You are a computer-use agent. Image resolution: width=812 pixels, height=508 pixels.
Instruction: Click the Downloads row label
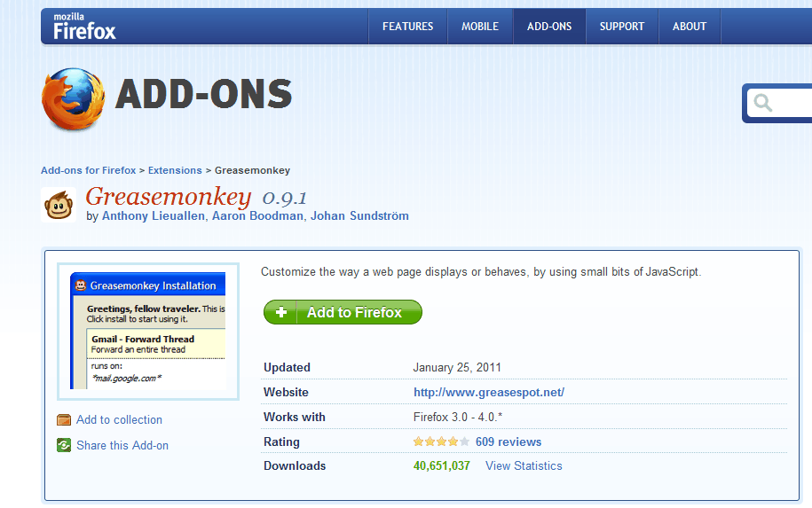[295, 465]
